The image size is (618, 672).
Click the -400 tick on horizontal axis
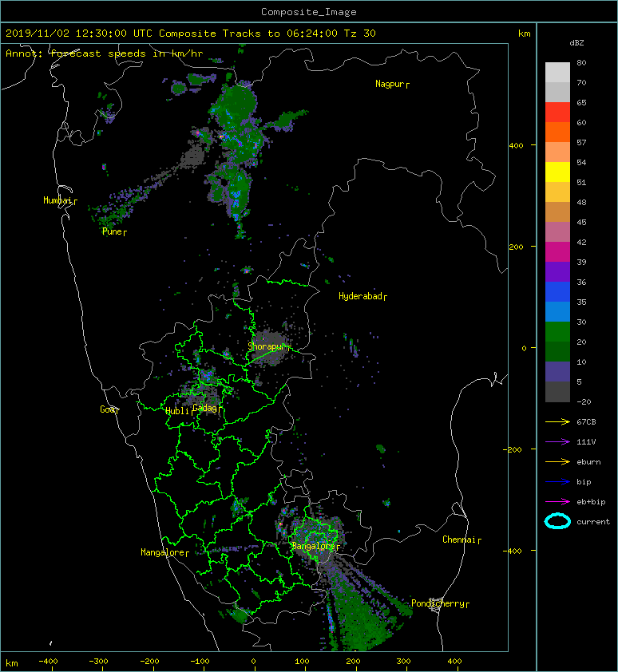[x=48, y=662]
